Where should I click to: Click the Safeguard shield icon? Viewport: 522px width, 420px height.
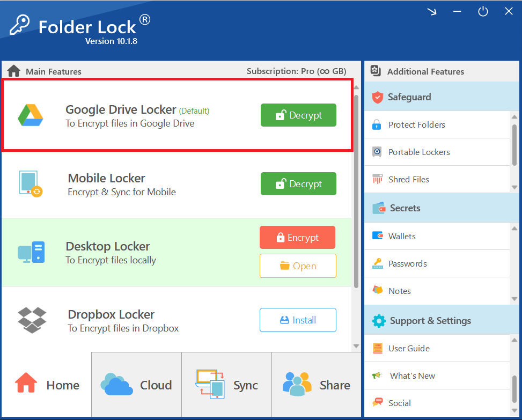378,97
